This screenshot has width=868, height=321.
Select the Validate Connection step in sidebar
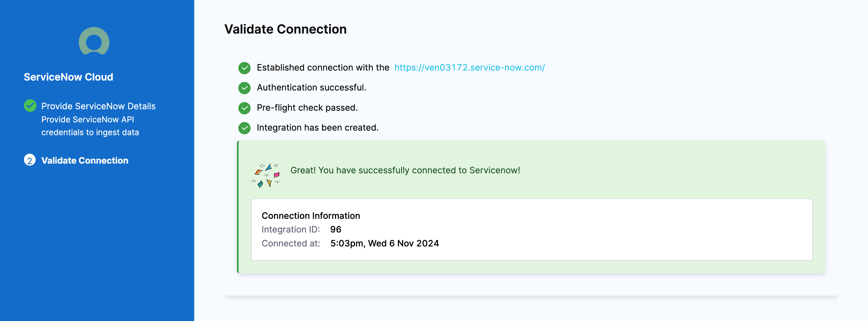[85, 161]
